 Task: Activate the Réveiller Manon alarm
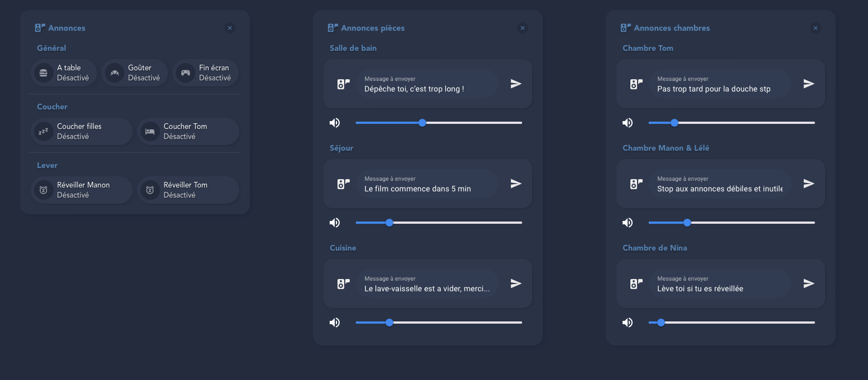[82, 190]
